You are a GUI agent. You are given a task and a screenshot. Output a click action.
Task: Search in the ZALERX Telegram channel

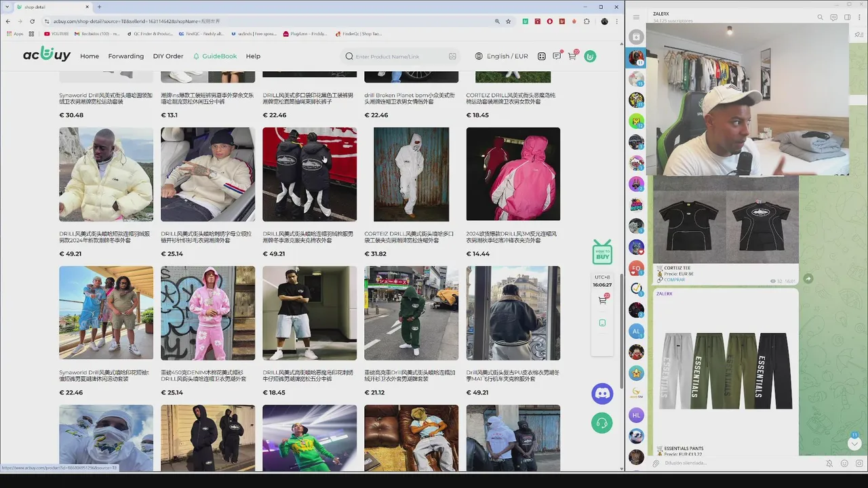point(820,17)
